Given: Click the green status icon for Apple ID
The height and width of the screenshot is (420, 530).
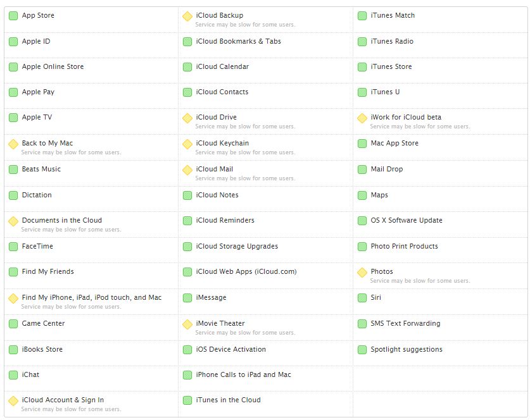Looking at the screenshot, I should point(13,42).
